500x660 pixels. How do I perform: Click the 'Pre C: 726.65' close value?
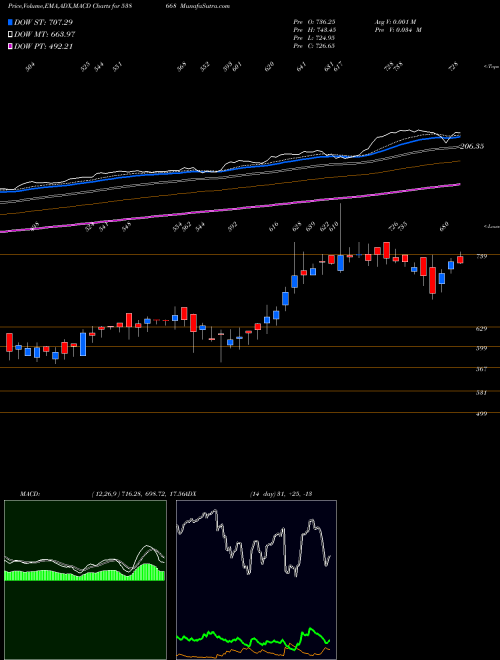point(314,46)
